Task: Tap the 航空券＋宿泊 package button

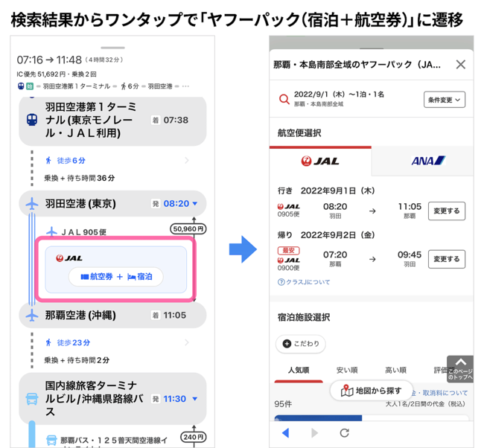Action: 115,277
